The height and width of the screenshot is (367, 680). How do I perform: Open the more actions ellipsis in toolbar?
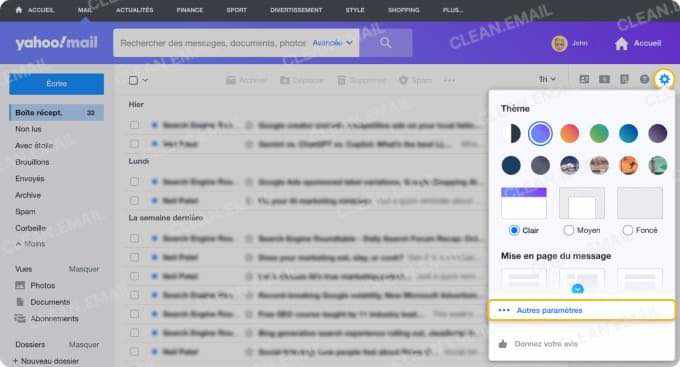click(449, 80)
